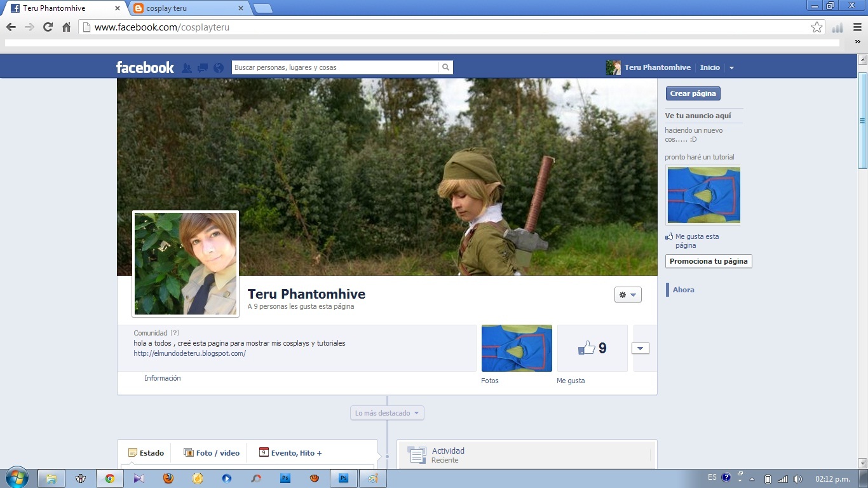
Task: Click the text A 9 personas les gusta esta página
Action: point(301,306)
